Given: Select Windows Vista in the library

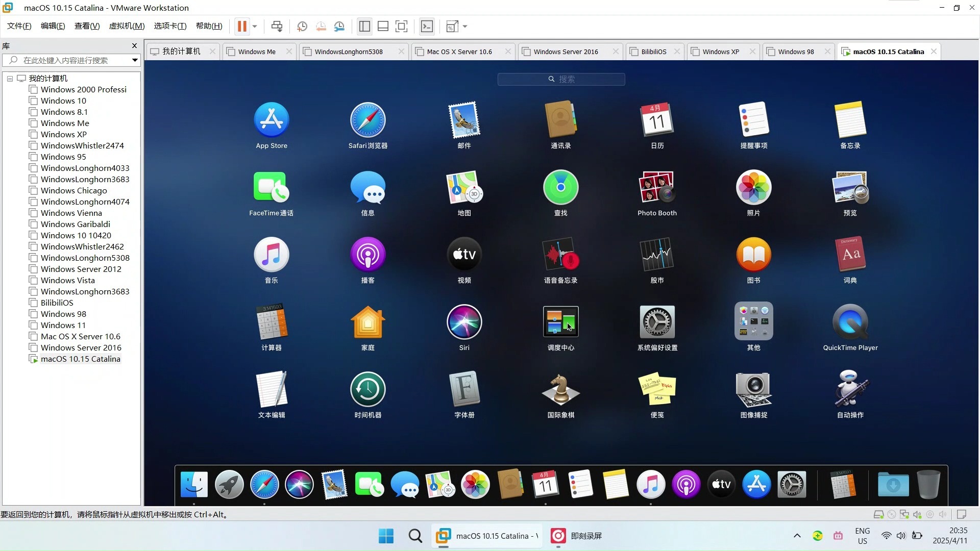Looking at the screenshot, I should (x=67, y=280).
